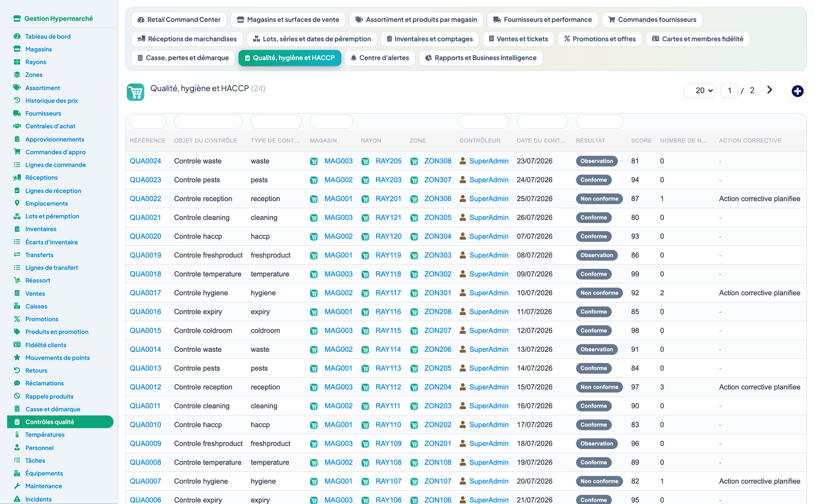
Task: Click the page header shopping cart icon
Action: pos(135,92)
